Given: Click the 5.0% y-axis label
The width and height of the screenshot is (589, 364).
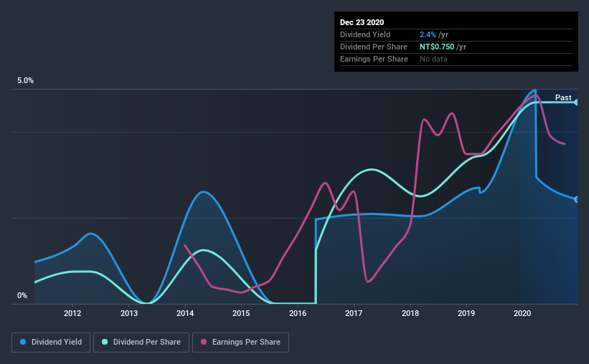Looking at the screenshot, I should [x=25, y=81].
